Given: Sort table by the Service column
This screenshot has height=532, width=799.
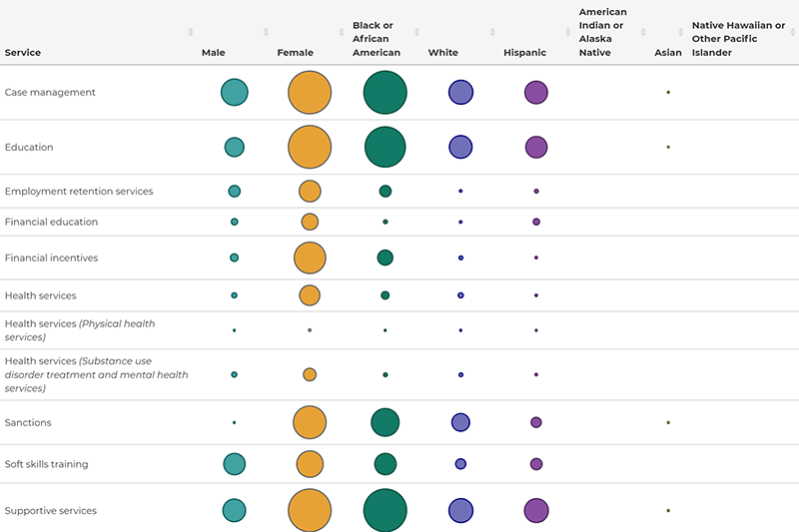Looking at the screenshot, I should click(190, 32).
